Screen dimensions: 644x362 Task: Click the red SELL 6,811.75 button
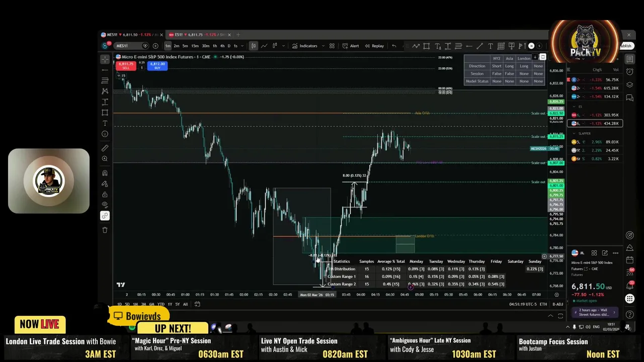[x=126, y=66]
